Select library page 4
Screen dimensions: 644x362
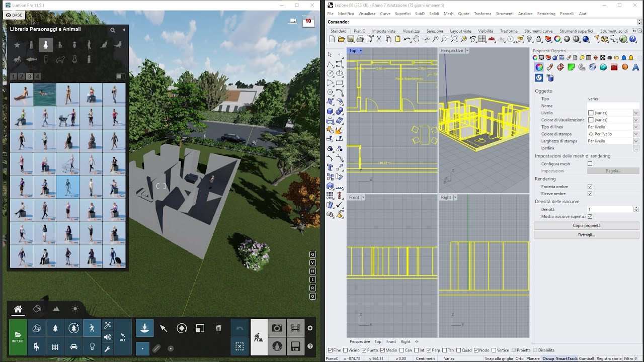37,76
